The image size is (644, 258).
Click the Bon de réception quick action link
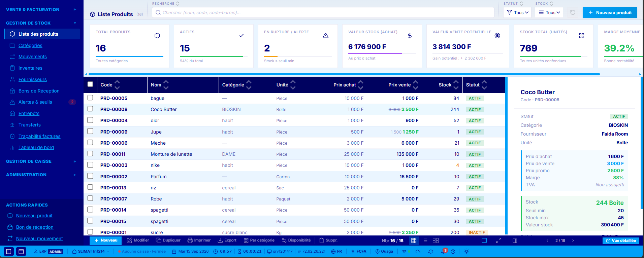coord(35,227)
